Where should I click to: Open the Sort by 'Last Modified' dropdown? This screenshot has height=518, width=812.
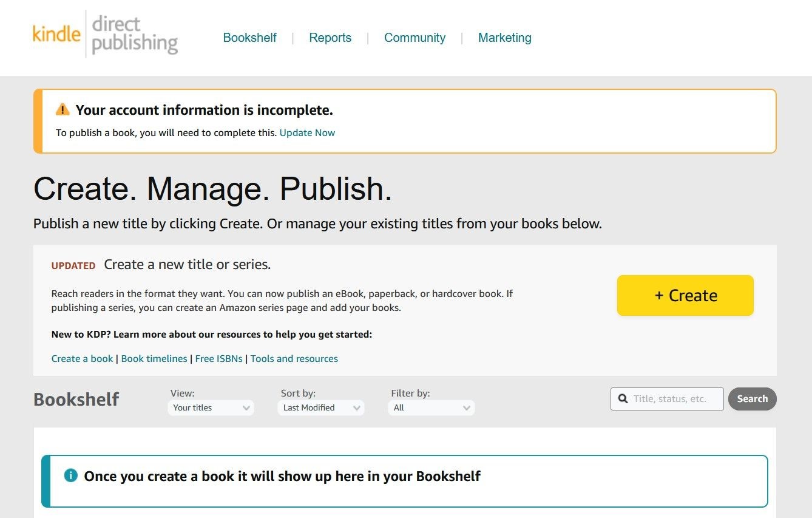(321, 407)
